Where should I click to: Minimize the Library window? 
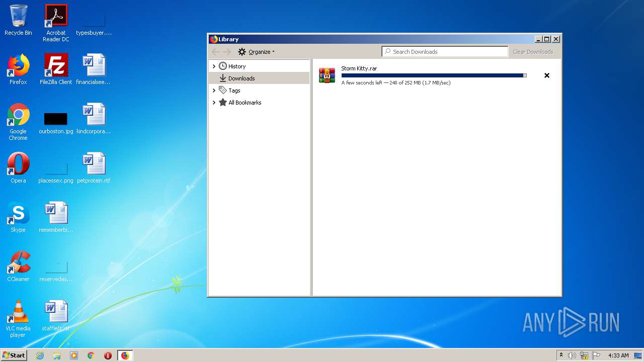(x=538, y=39)
